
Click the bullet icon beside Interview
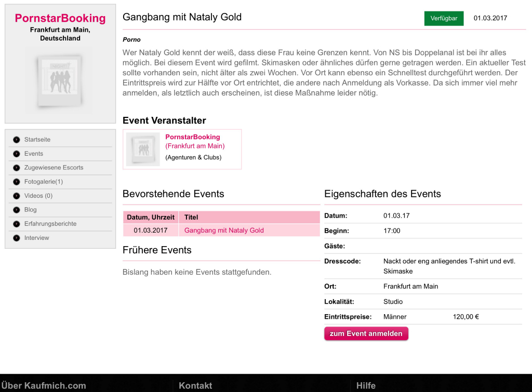tap(16, 238)
